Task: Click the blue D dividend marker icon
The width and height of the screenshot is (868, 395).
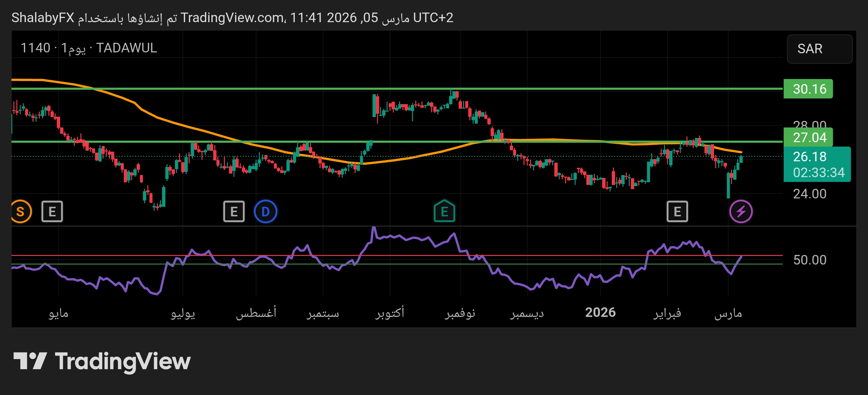Action: click(x=266, y=212)
